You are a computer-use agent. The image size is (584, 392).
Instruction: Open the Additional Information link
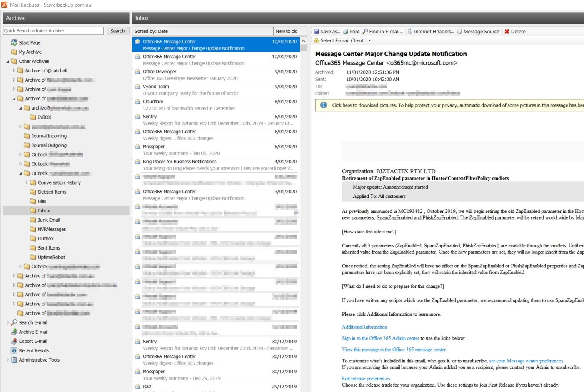tap(364, 327)
